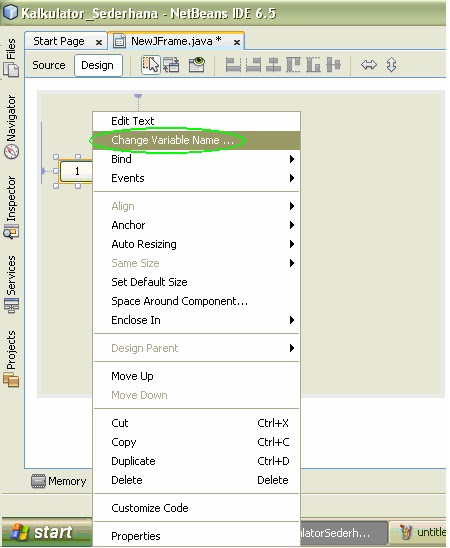Select the button labeled 1 in designer
Image resolution: width=450 pixels, height=548 pixels.
tap(76, 171)
